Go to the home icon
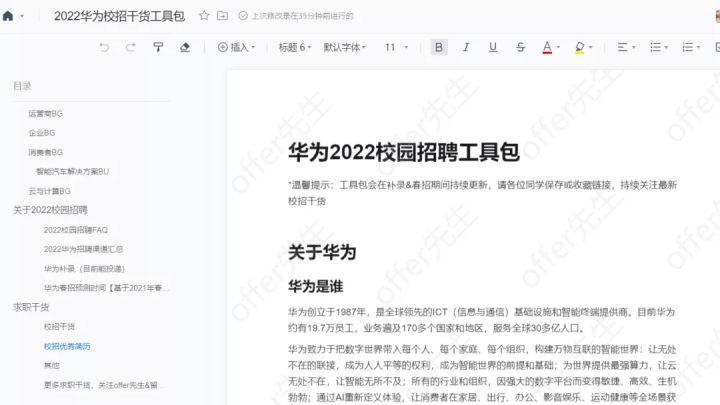The height and width of the screenshot is (405, 720). coord(8,16)
